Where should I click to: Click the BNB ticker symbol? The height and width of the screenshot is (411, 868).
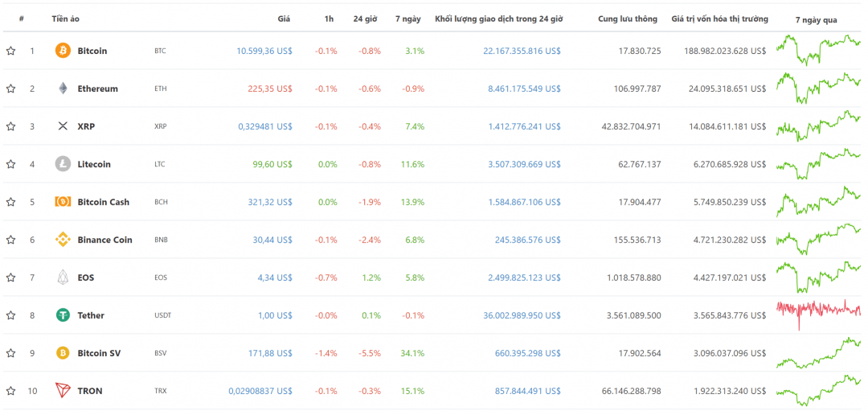[x=161, y=240]
